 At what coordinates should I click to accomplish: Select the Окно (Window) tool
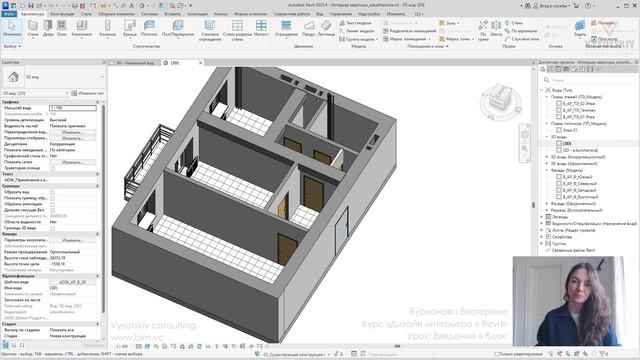62,29
